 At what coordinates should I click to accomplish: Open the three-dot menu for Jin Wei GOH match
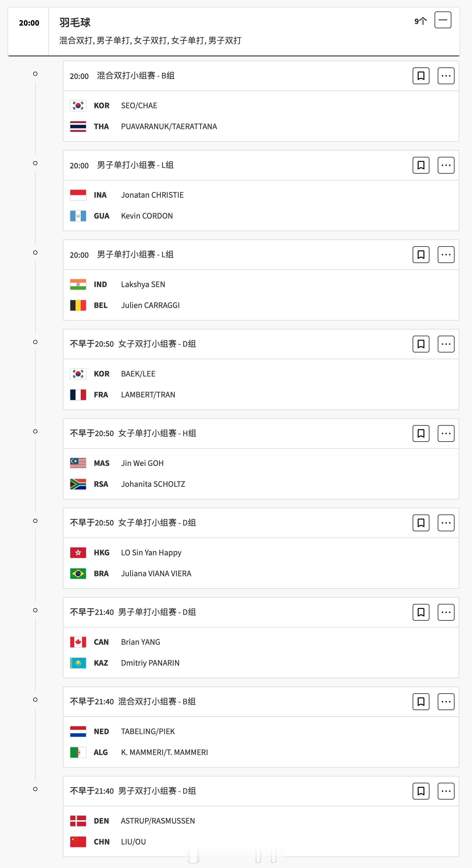(446, 433)
